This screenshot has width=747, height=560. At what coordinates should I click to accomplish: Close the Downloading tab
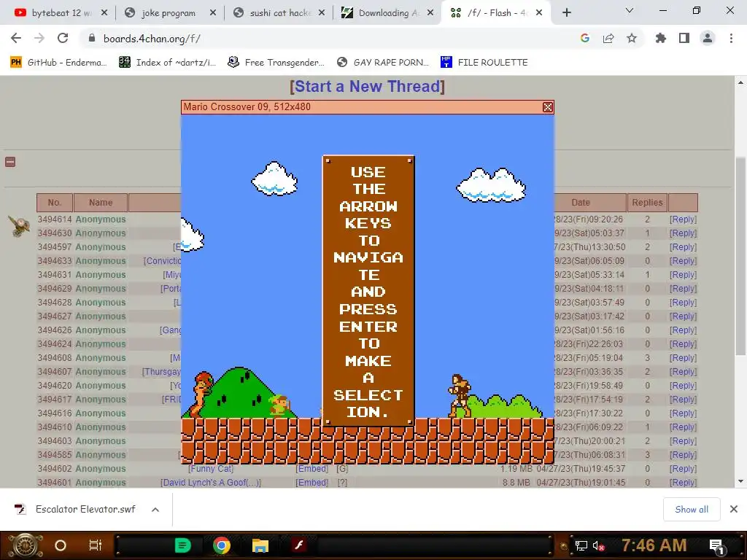click(x=430, y=13)
